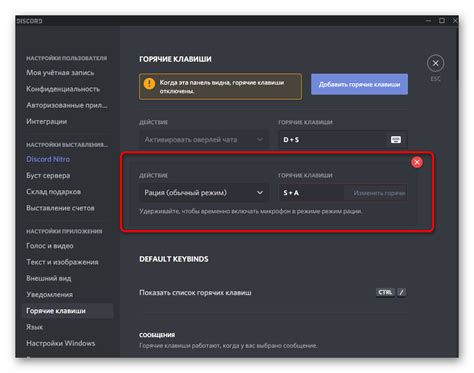
Task: Close settings with the ESC circle button
Action: [x=435, y=63]
